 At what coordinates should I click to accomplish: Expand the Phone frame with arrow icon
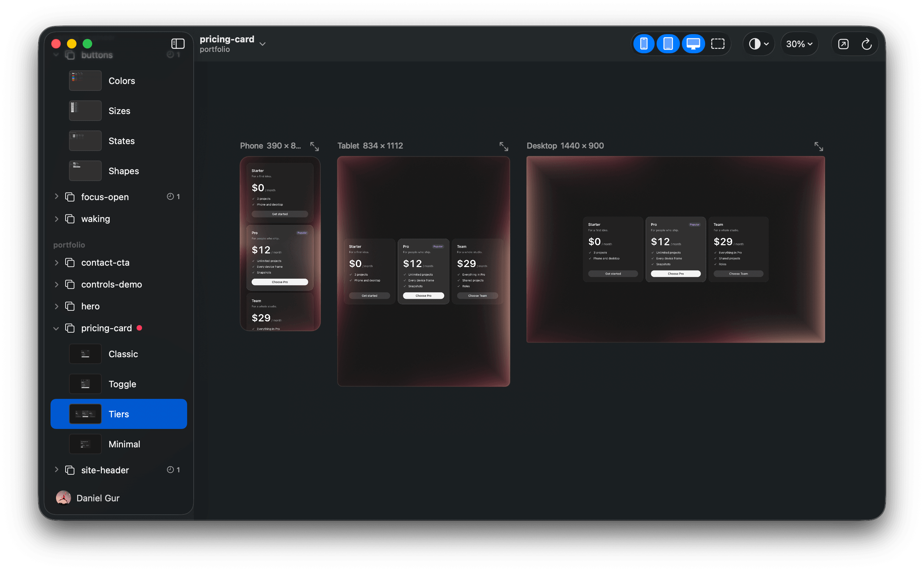(x=314, y=147)
